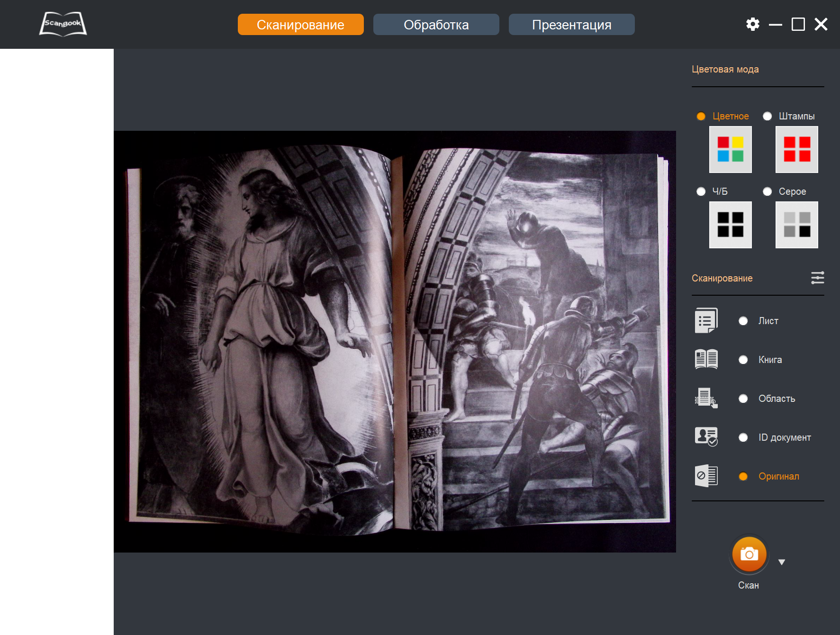Open the ScanBook logo
Screen dimensions: 840x635
point(63,24)
